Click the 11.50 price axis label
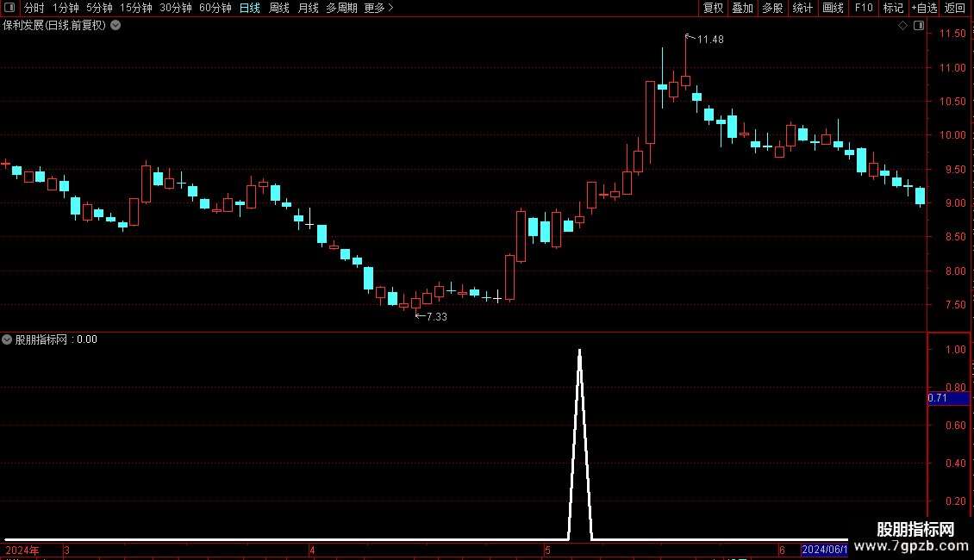974x560 pixels. [x=952, y=34]
